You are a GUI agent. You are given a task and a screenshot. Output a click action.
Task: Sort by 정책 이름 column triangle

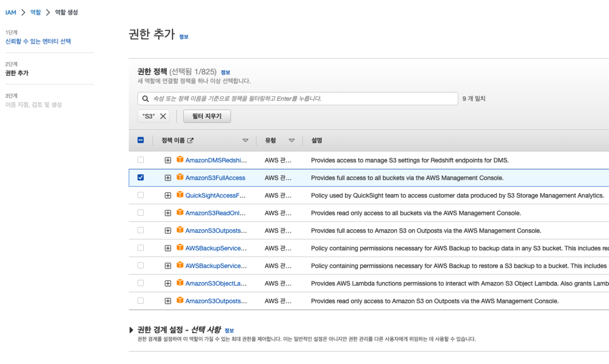tap(245, 140)
